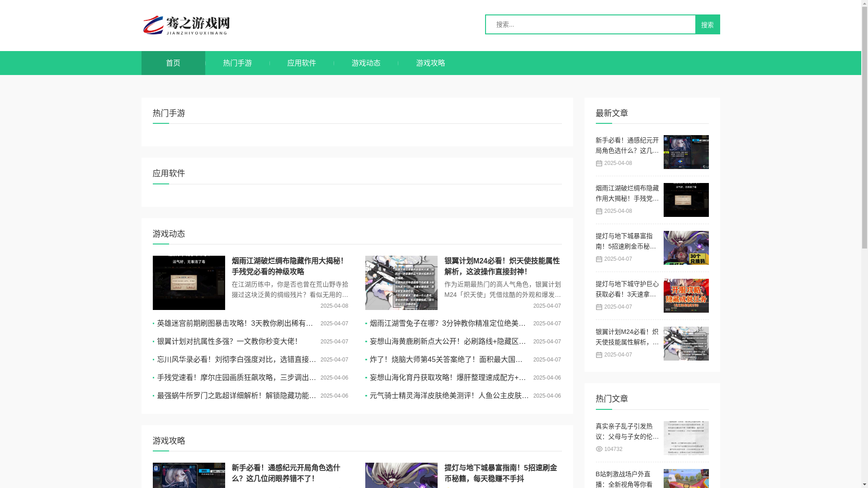Open 炸了！烧脑大师第45关 article
This screenshot has height=488, width=868.
[447, 360]
